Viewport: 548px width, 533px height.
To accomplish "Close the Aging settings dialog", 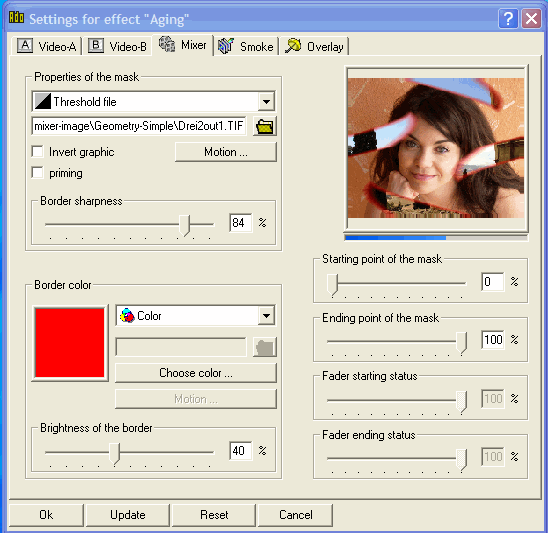I will pyautogui.click(x=531, y=18).
